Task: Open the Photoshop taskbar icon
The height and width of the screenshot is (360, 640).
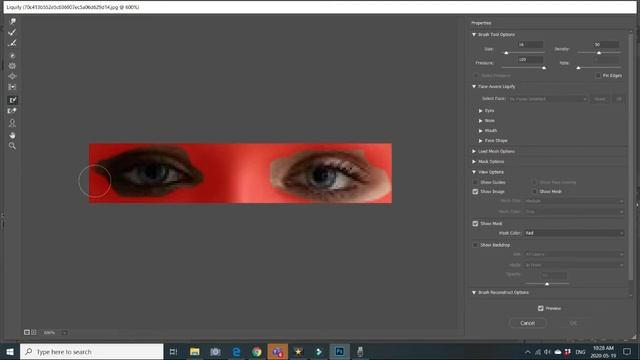Action: pos(340,351)
